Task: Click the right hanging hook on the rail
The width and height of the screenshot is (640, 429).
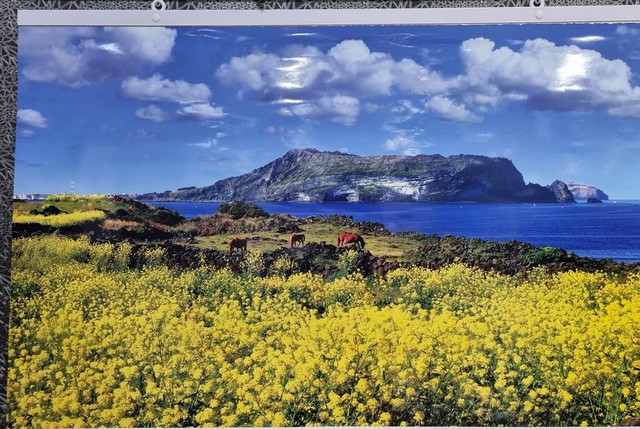Action: tap(538, 7)
